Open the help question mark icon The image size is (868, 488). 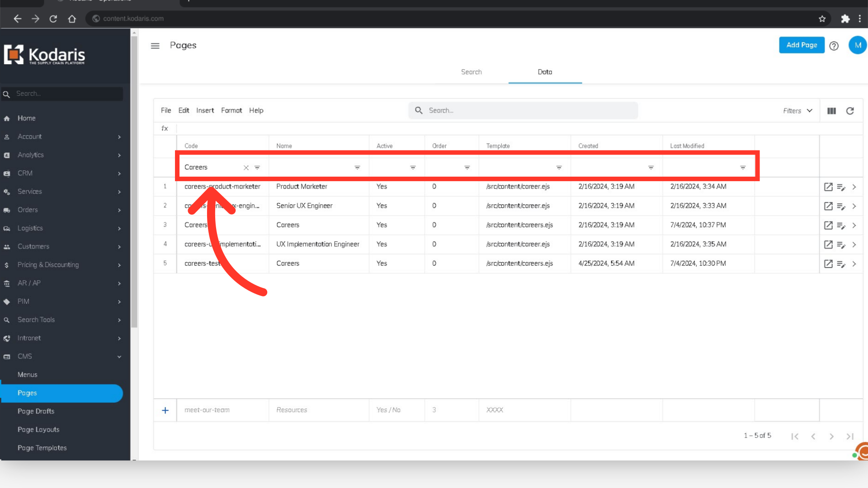click(x=834, y=46)
